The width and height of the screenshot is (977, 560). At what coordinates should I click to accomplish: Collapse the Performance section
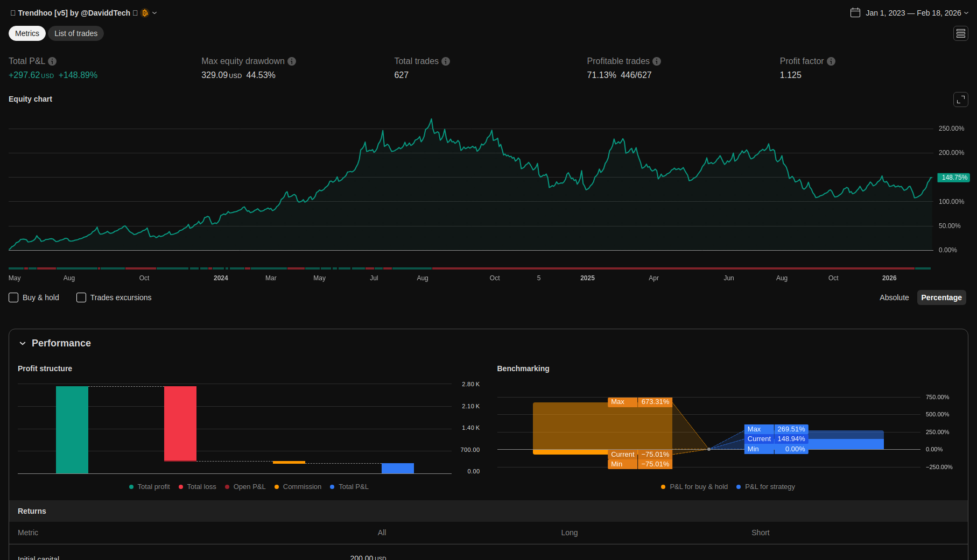click(x=23, y=343)
